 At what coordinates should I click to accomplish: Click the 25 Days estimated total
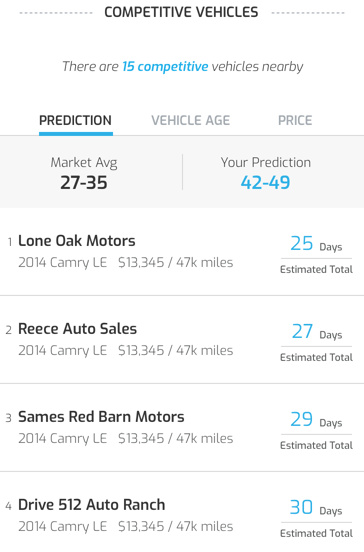[316, 255]
